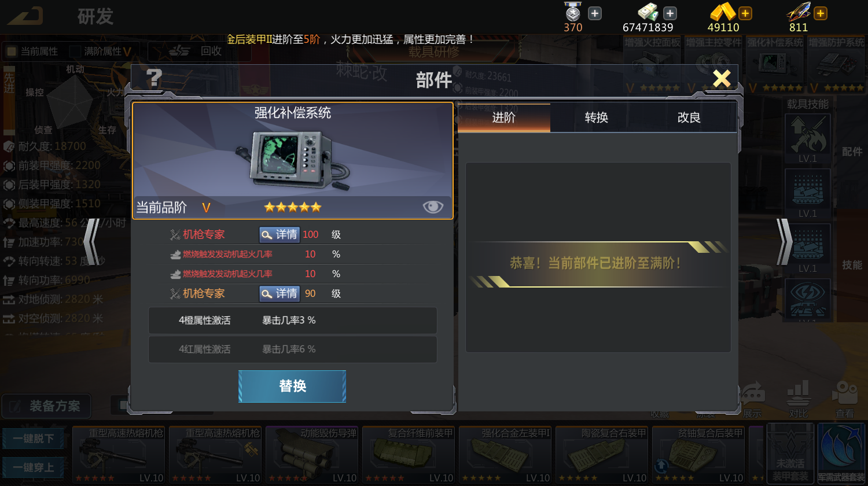Select the 进阶 tab
The image size is (868, 486).
[x=504, y=117]
